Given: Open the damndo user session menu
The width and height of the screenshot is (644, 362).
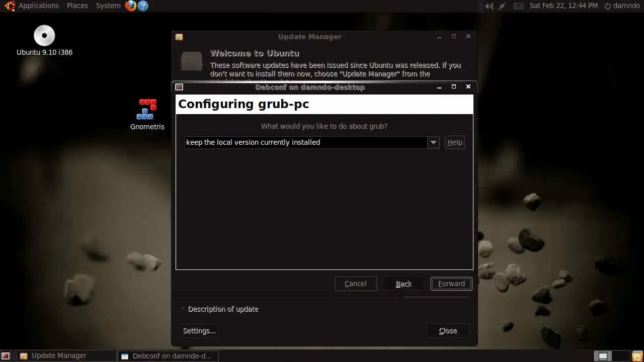Looking at the screenshot, I should pos(622,6).
